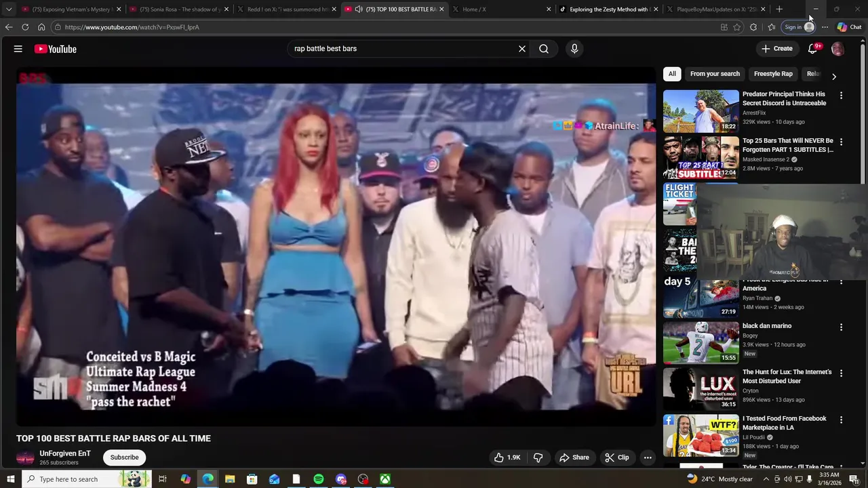Image resolution: width=868 pixels, height=488 pixels.
Task: Select the Freestyle Rap chip
Action: 773,74
